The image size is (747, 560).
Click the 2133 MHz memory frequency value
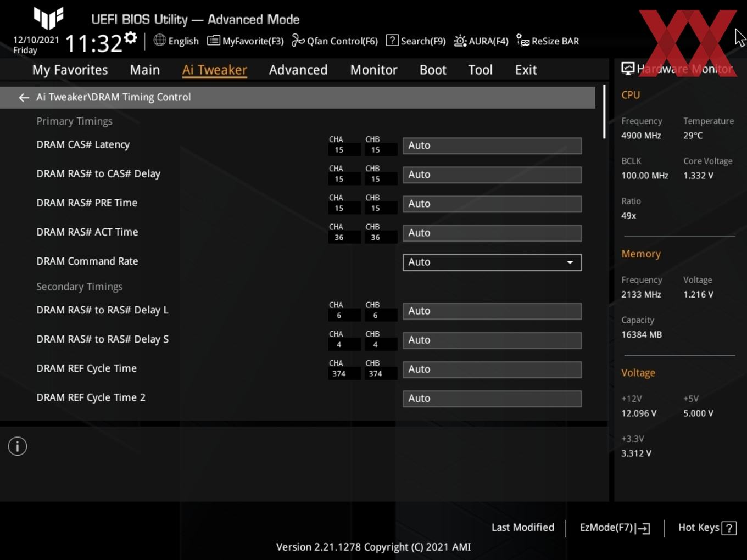coord(641,294)
